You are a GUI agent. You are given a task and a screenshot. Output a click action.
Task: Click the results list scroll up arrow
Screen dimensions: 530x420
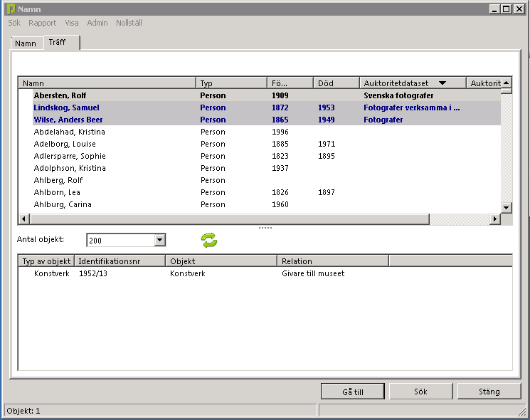(x=506, y=83)
